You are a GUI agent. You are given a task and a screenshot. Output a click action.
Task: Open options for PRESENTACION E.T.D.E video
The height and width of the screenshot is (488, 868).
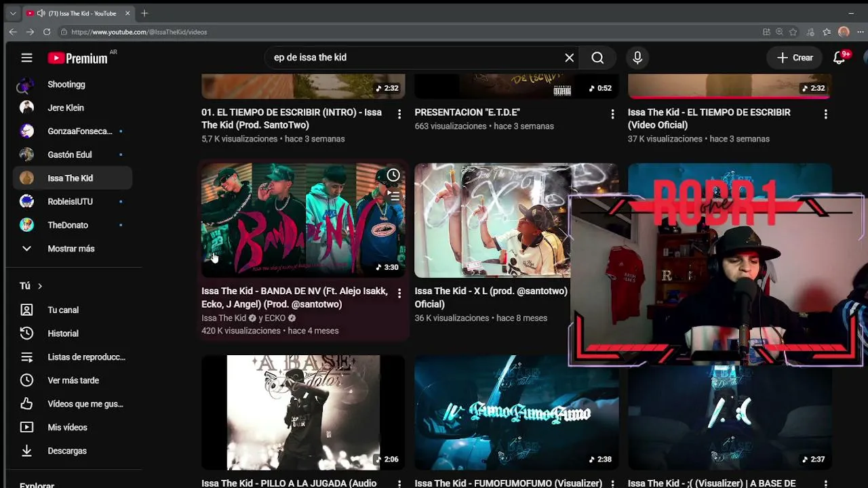pyautogui.click(x=612, y=114)
